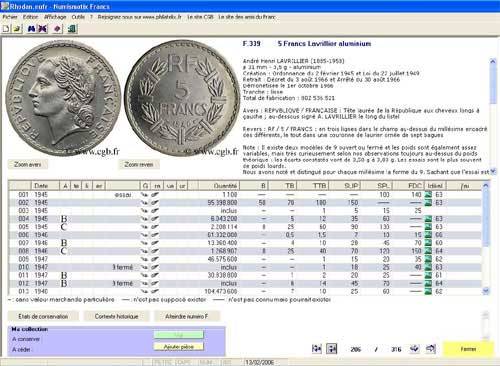Open image icon in row 009 1947
500x366 pixels.
click(428, 259)
